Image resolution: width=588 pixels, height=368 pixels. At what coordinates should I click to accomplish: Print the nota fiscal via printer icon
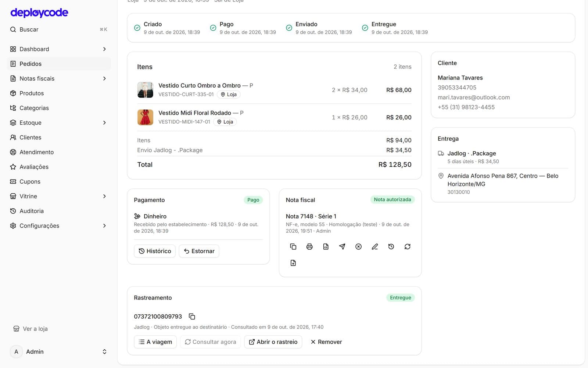pyautogui.click(x=309, y=247)
